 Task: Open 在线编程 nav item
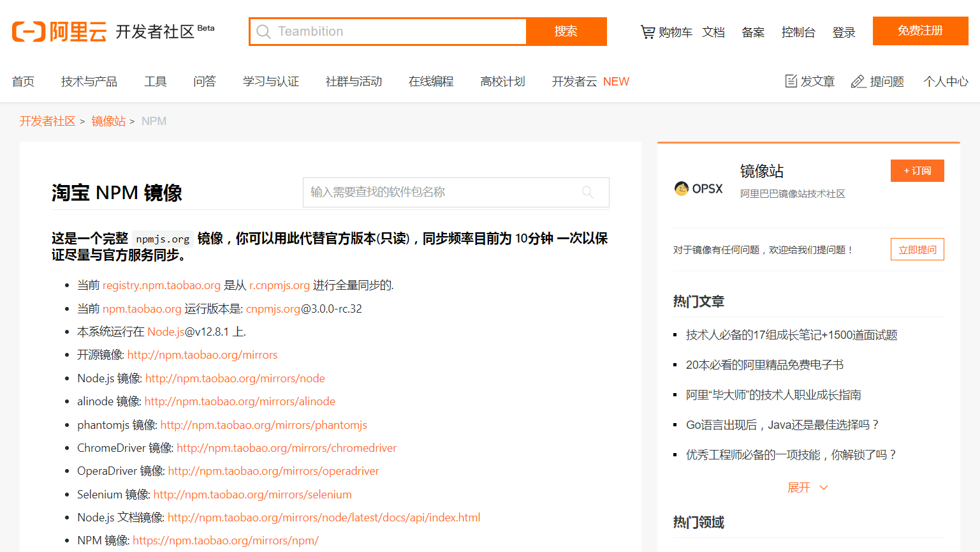click(431, 82)
